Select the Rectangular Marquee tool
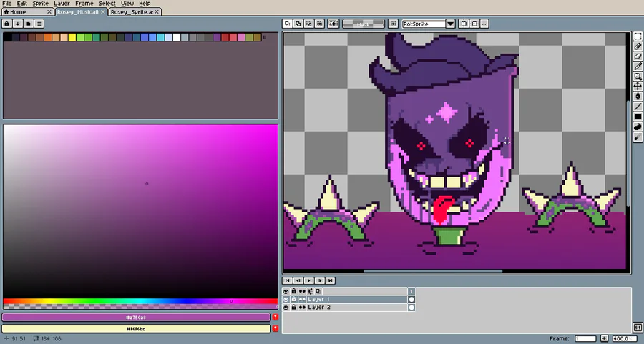 638,36
